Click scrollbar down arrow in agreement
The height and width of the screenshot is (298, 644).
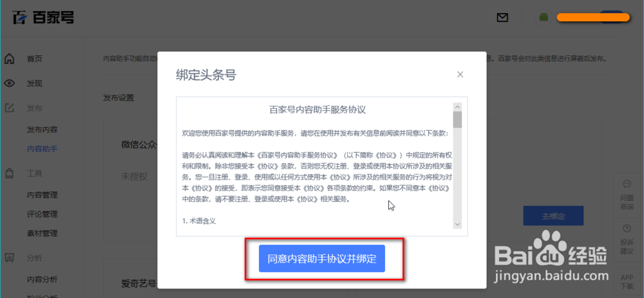(x=457, y=224)
